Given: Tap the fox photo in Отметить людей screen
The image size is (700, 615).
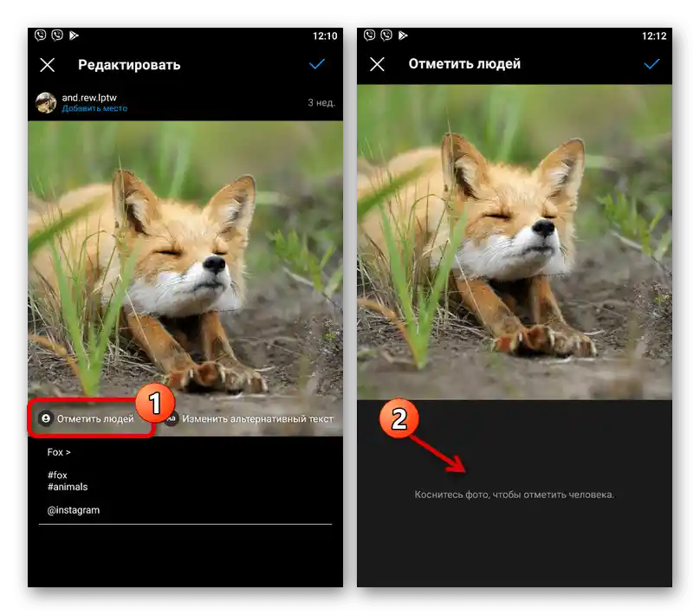Looking at the screenshot, I should 515,242.
